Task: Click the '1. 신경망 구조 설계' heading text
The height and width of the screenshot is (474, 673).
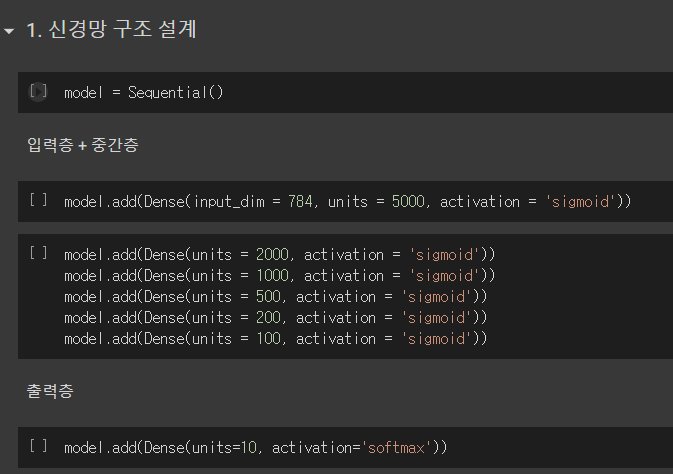Action: pos(112,30)
